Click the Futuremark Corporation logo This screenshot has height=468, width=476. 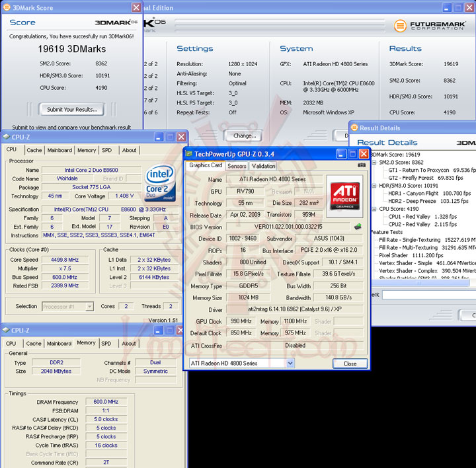[x=429, y=26]
